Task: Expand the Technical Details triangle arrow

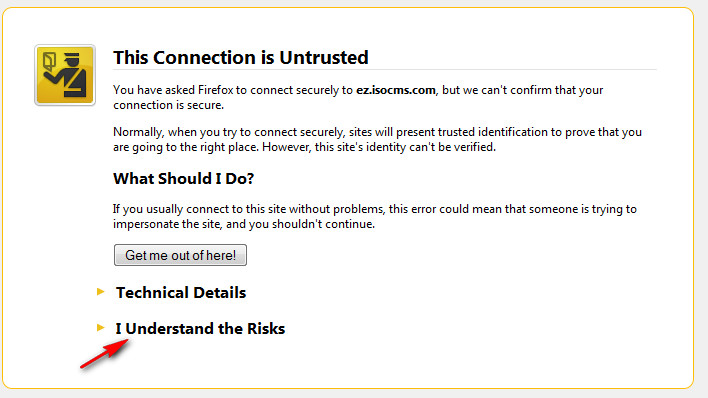Action: [x=101, y=292]
